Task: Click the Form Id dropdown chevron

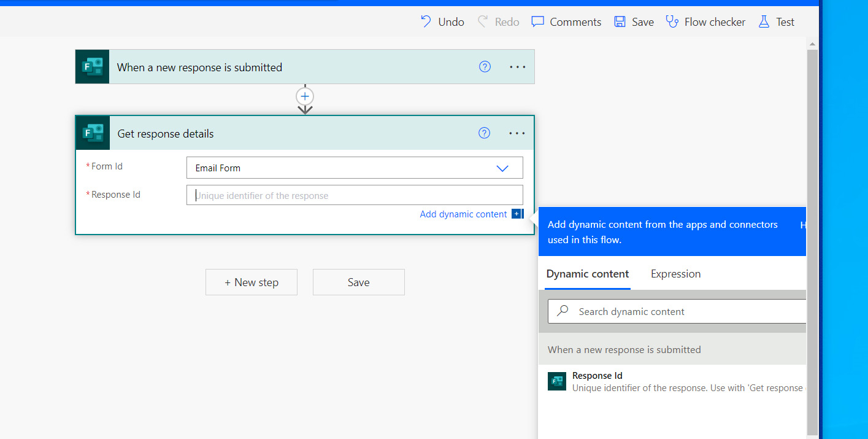Action: [502, 168]
